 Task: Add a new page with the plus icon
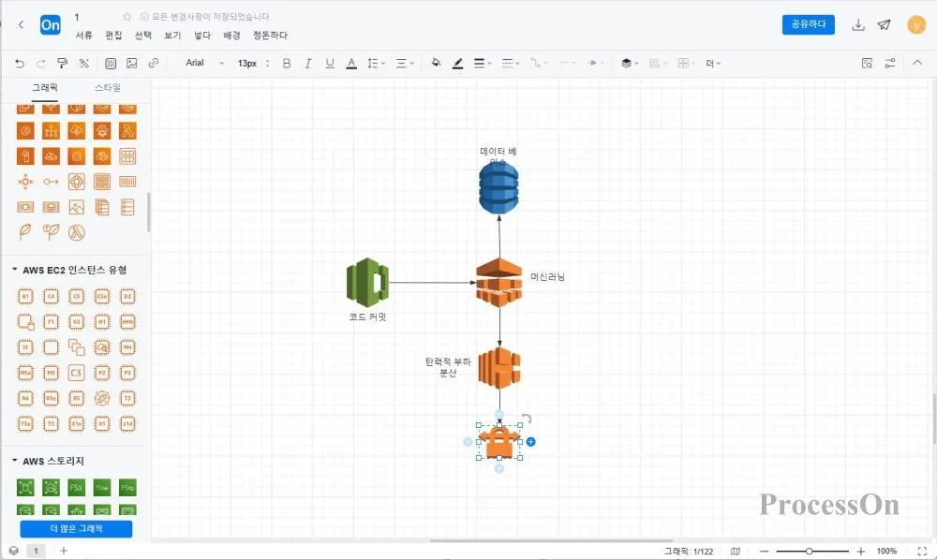point(64,551)
